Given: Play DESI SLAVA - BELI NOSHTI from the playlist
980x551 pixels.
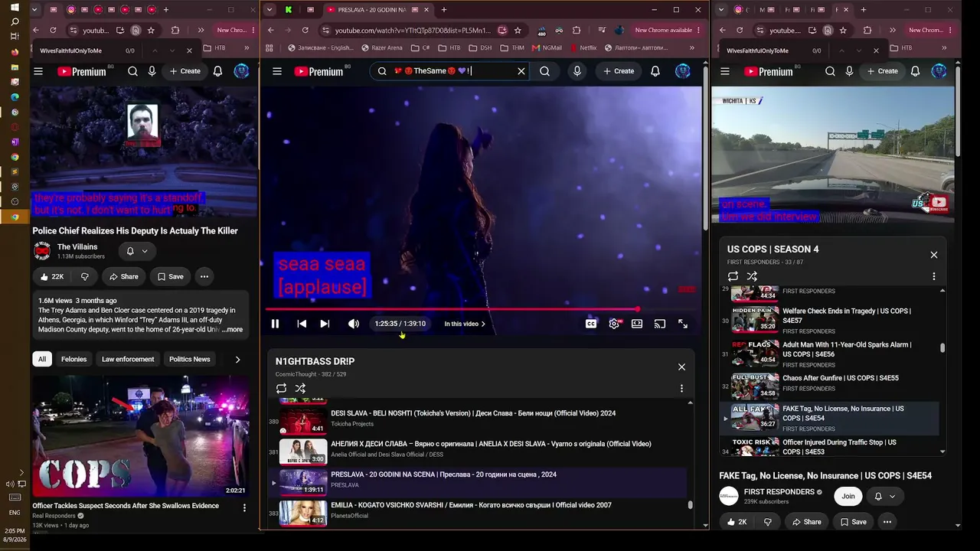Looking at the screenshot, I should (473, 413).
